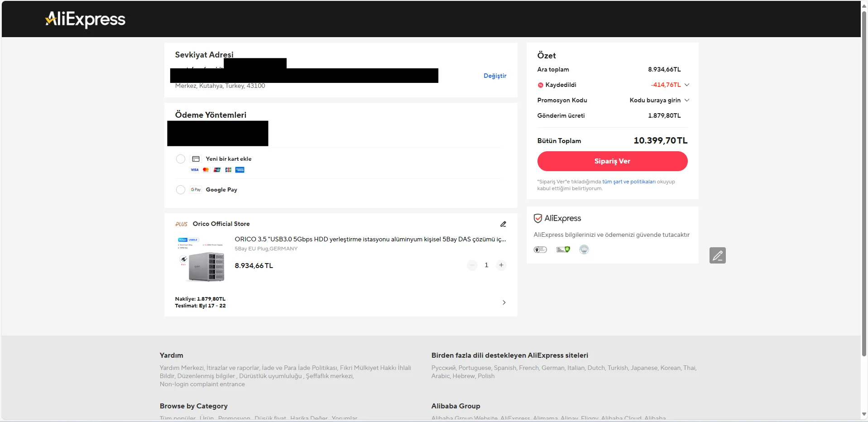
Task: Switch to the Italian language site
Action: [x=576, y=368]
